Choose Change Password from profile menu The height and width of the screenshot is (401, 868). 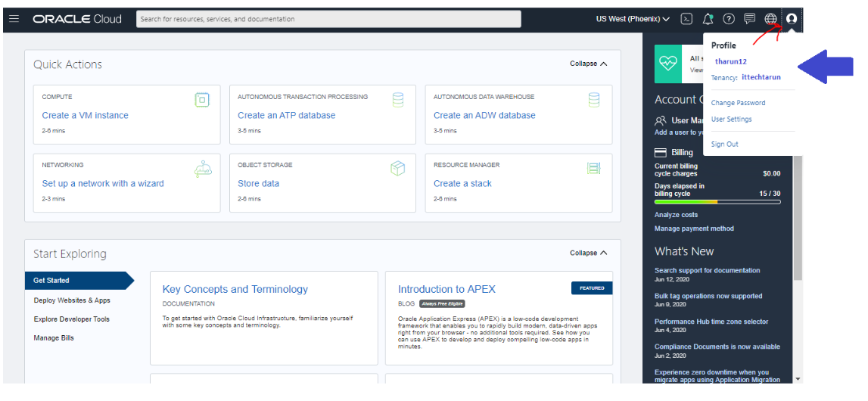(x=738, y=103)
